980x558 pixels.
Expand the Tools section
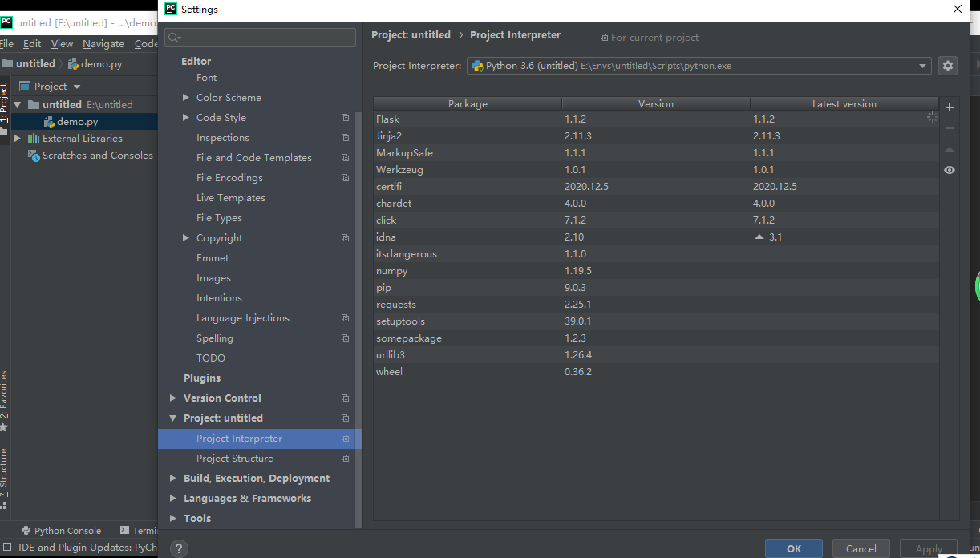[173, 519]
